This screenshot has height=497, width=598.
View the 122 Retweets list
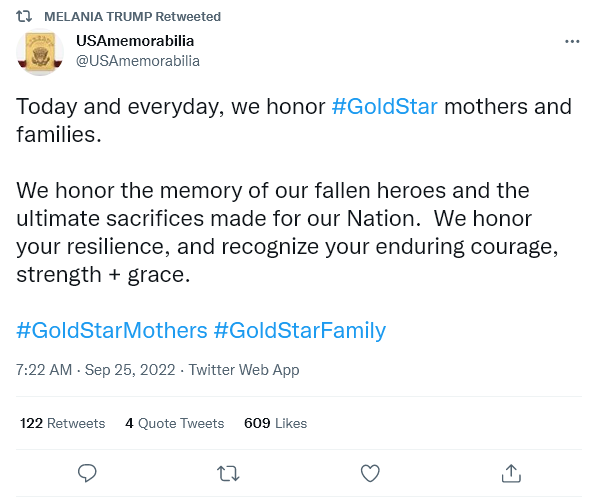[63, 423]
